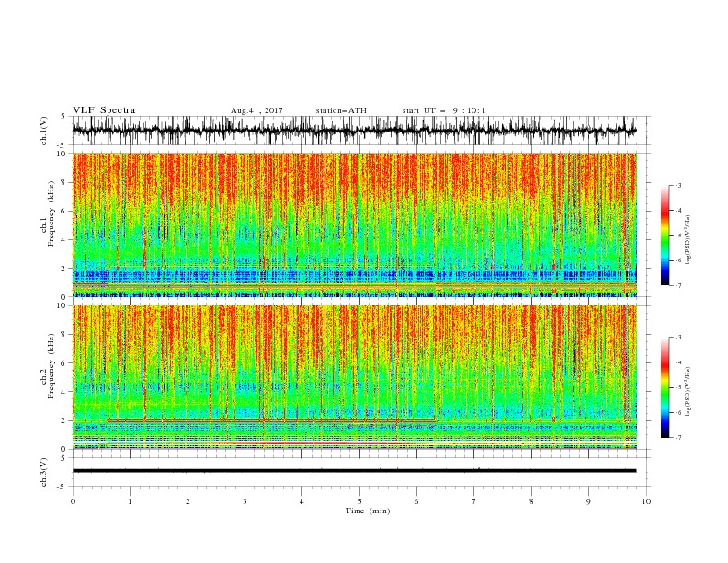Click the "Time (min)" axis label

(x=368, y=511)
